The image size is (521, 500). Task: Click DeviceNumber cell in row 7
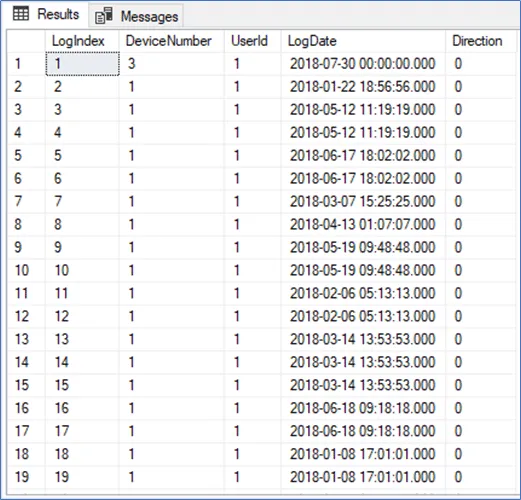(x=172, y=201)
